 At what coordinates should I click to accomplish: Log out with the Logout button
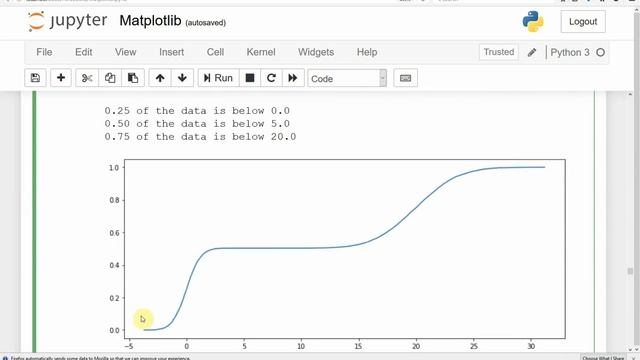pos(583,22)
